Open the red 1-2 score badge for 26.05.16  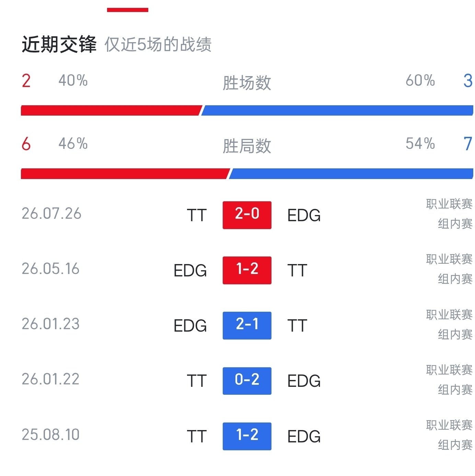247,270
